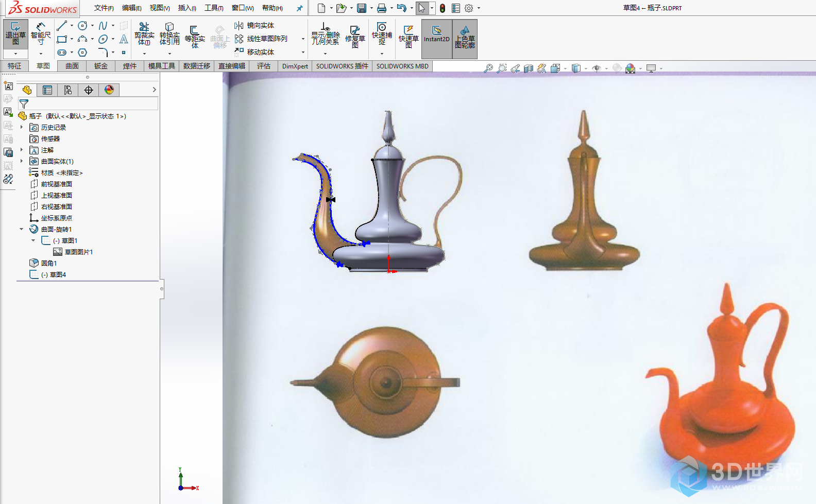Click the 等距实体 offset entities tool
This screenshot has width=816, height=504.
click(195, 36)
